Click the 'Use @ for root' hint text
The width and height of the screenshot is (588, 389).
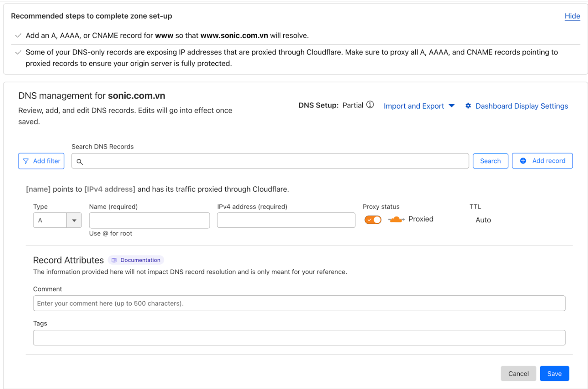coord(111,233)
